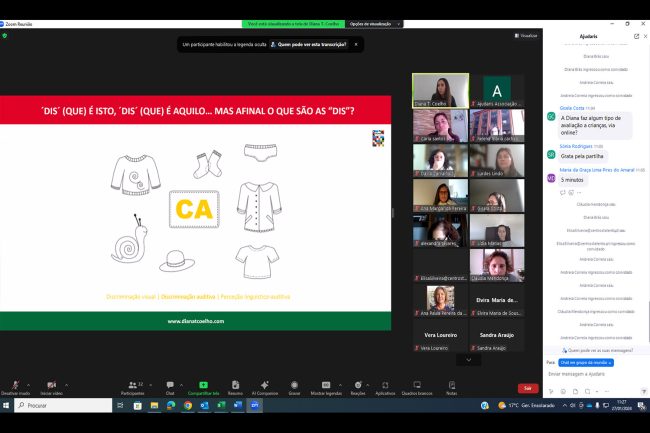Open Quadros brancos whiteboards
Screen dimensions: 650x433
pyautogui.click(x=416, y=385)
